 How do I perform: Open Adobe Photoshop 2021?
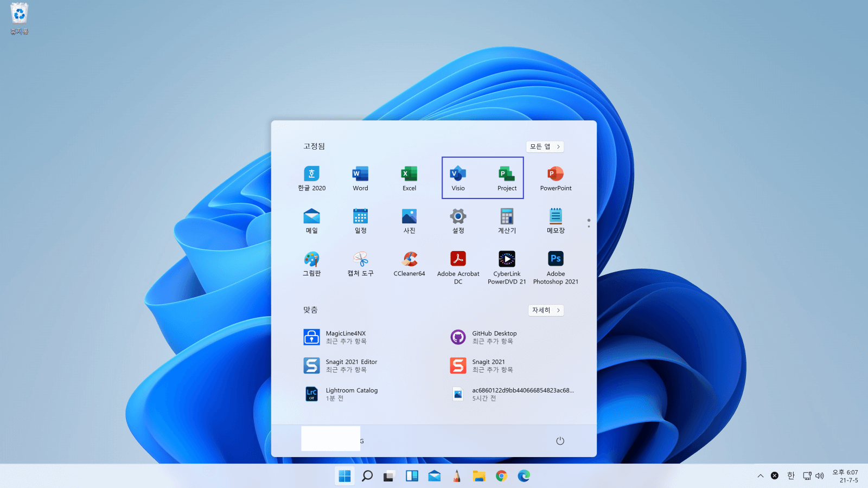[x=556, y=267]
